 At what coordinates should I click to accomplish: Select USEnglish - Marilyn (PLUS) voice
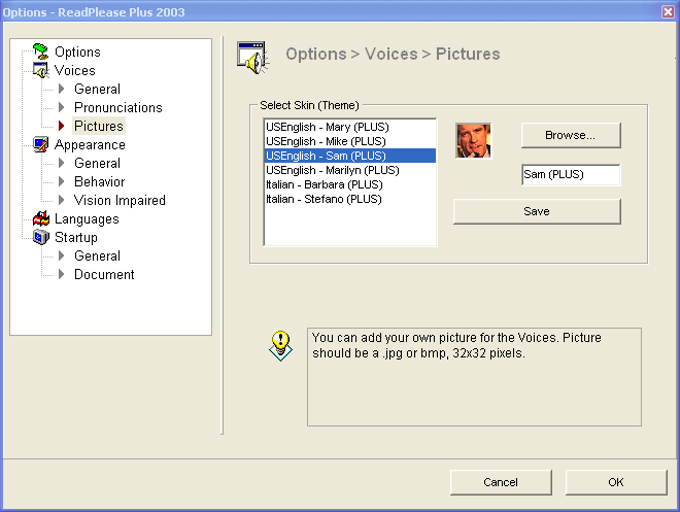350,170
